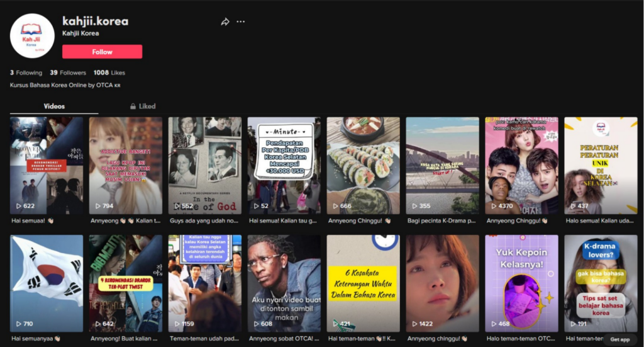Click the caption Teman-teman udah pad...
Viewport: 644px width, 347px height.
[x=204, y=339]
